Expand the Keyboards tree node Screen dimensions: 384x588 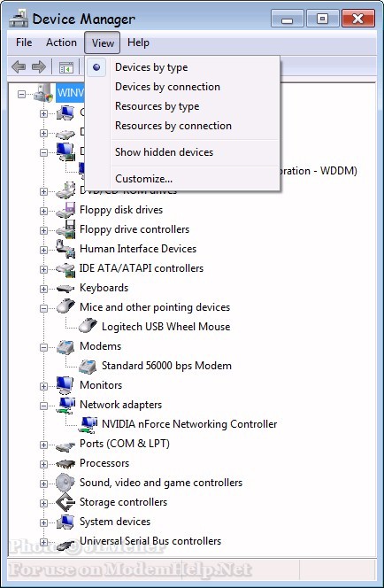[44, 289]
